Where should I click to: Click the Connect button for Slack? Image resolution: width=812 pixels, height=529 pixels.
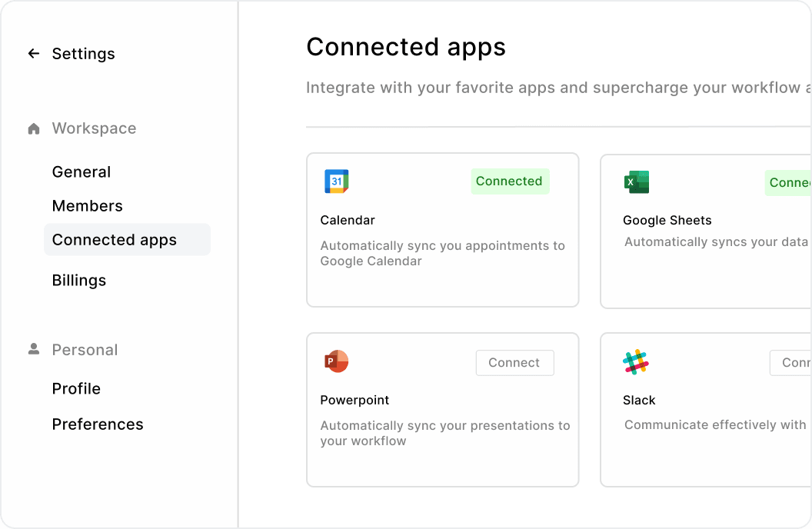click(x=792, y=363)
